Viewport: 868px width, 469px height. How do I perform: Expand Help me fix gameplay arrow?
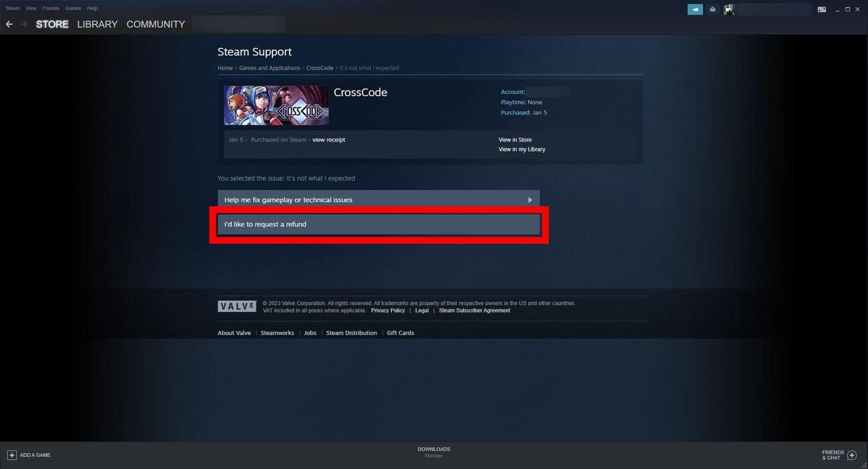pos(530,199)
